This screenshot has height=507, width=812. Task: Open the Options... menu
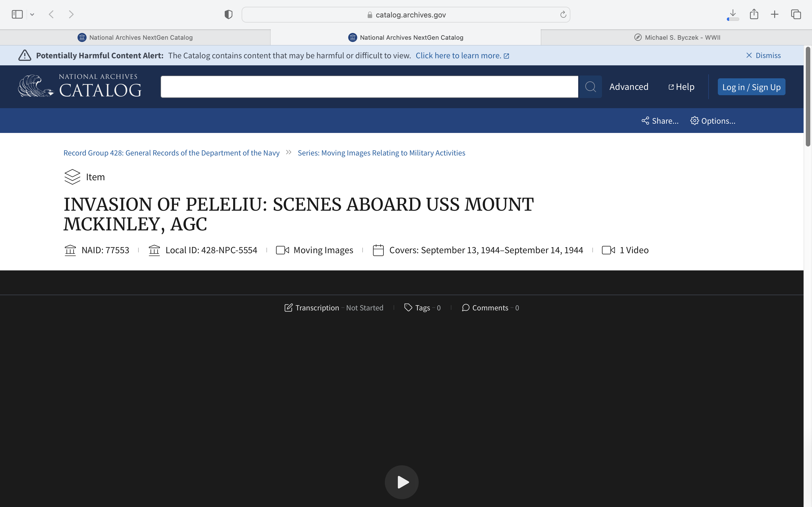(713, 121)
